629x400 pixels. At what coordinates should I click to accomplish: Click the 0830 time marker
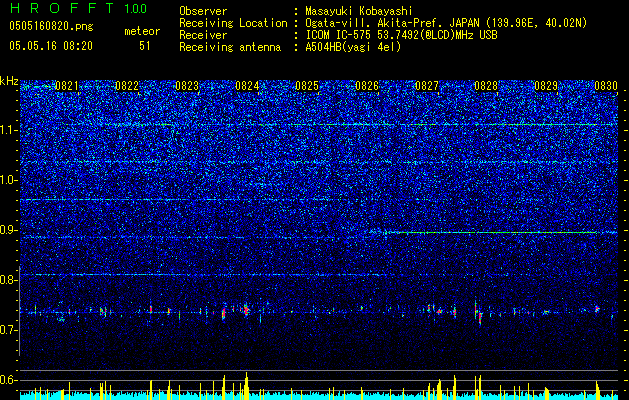[606, 86]
